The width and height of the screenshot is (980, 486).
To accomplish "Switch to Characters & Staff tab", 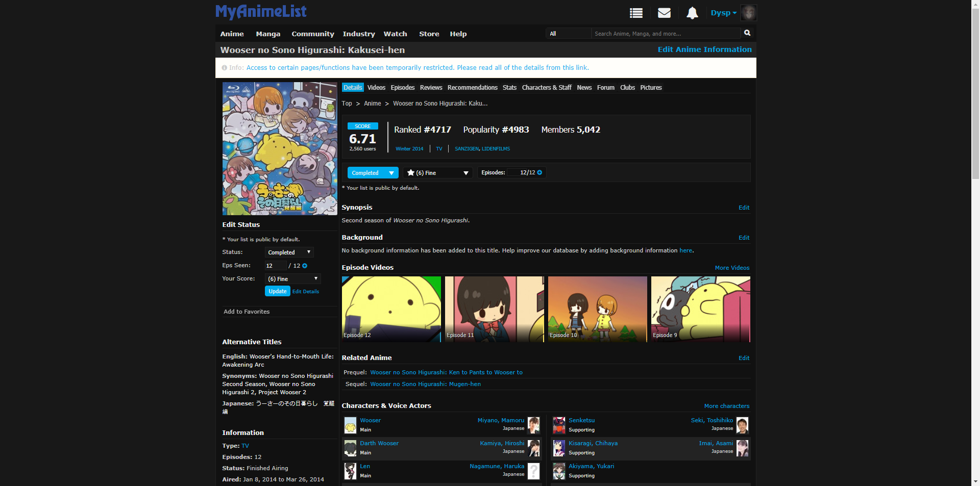I will tap(546, 88).
